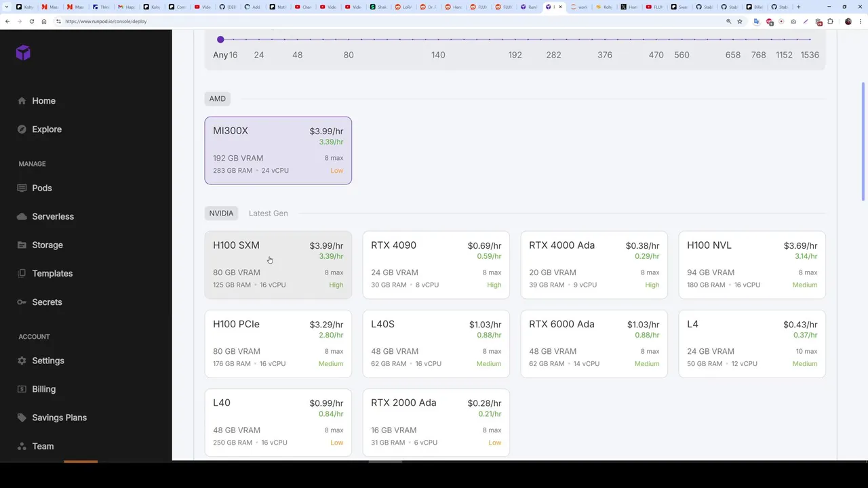
Task: Click '10 max' on the L4 card
Action: point(806,351)
